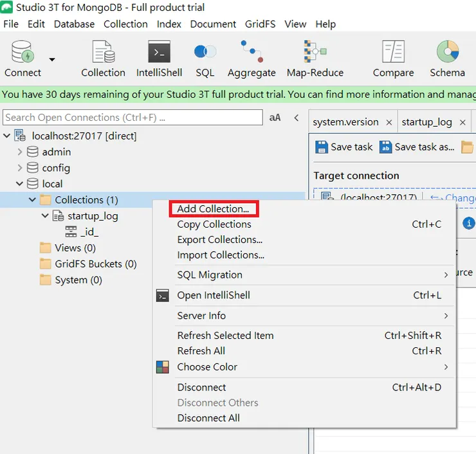
Task: Select Add Collection... from context menu
Action: [x=213, y=209]
